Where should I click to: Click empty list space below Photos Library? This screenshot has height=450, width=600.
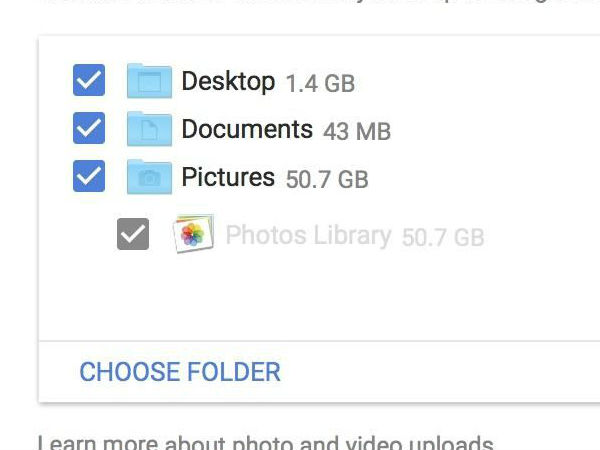pos(300,295)
